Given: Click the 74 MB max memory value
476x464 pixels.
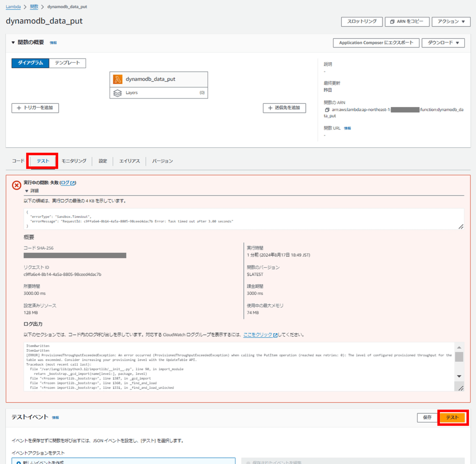Looking at the screenshot, I should click(253, 313).
